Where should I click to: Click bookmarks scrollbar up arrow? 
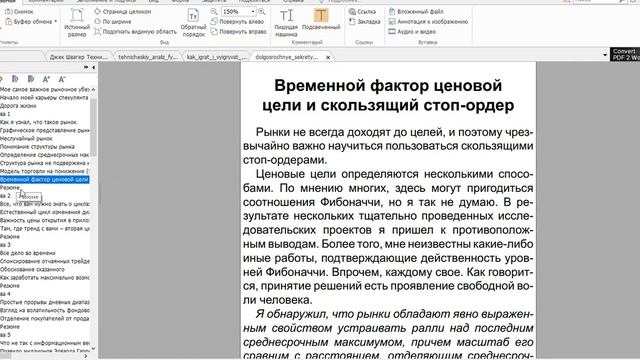(x=93, y=89)
